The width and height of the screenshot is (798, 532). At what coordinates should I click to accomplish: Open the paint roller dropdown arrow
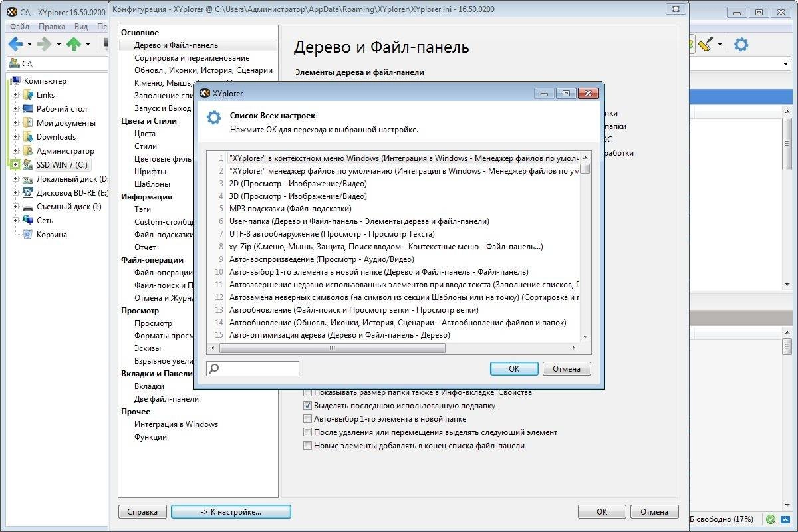[x=720, y=45]
